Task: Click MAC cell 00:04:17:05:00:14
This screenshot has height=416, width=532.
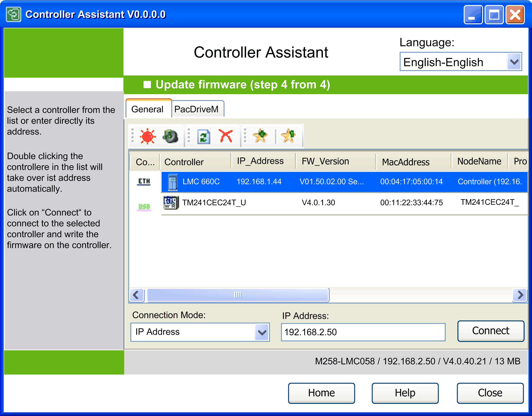Action: 411,181
